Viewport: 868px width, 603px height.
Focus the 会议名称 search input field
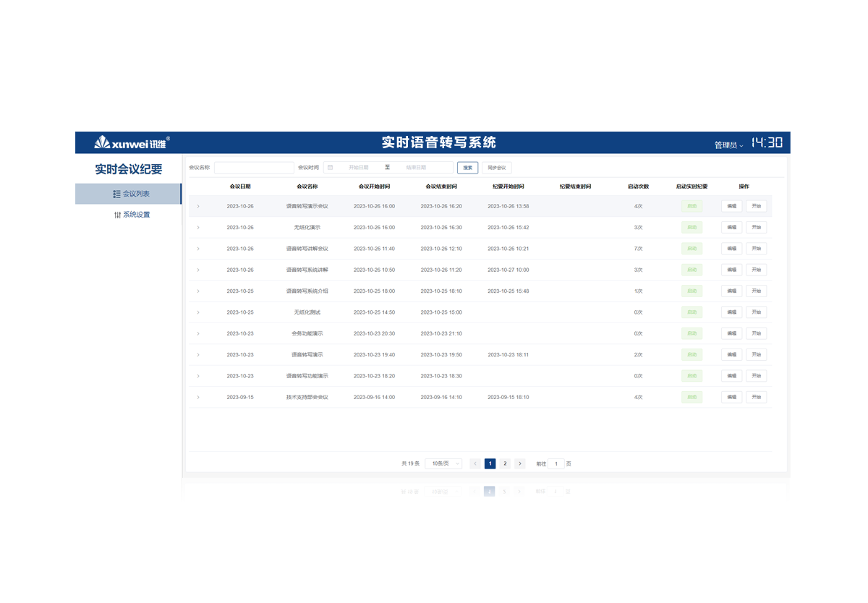(x=254, y=168)
